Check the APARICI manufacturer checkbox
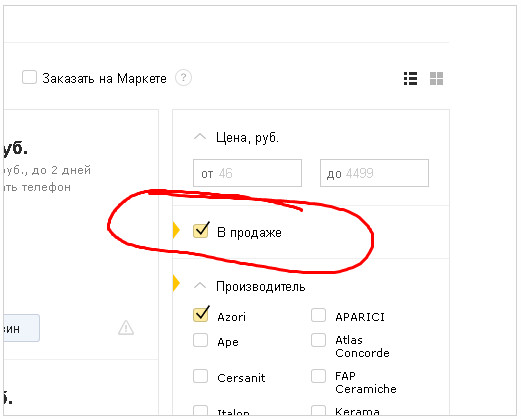Viewport: 521px width, 419px height. [318, 315]
